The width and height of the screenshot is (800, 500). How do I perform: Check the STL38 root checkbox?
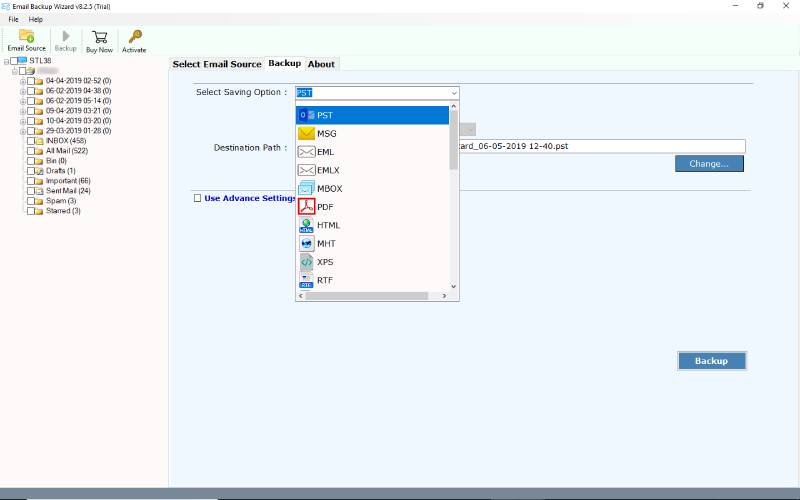14,61
